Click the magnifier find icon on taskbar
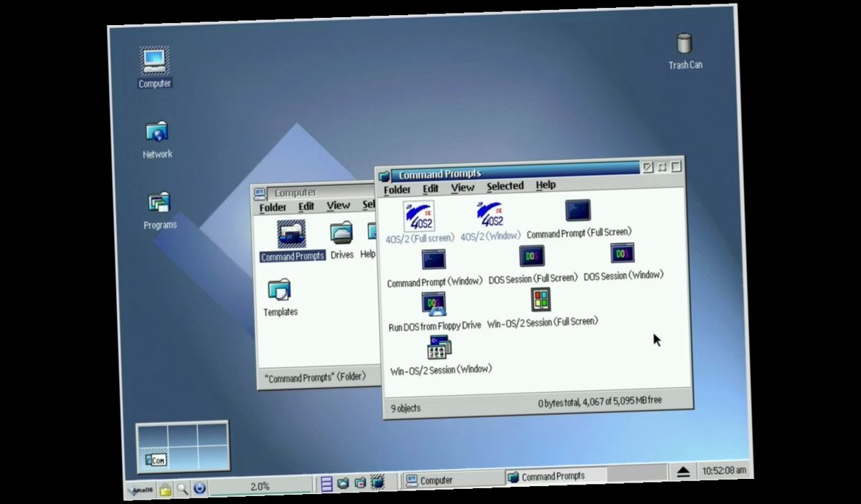This screenshot has height=504, width=861. [183, 489]
